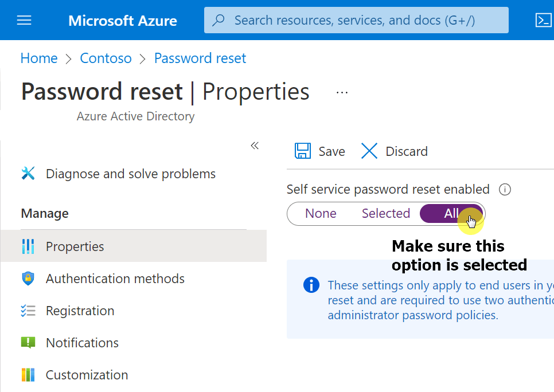Click the 'These settings only apply' banner text

440,300
